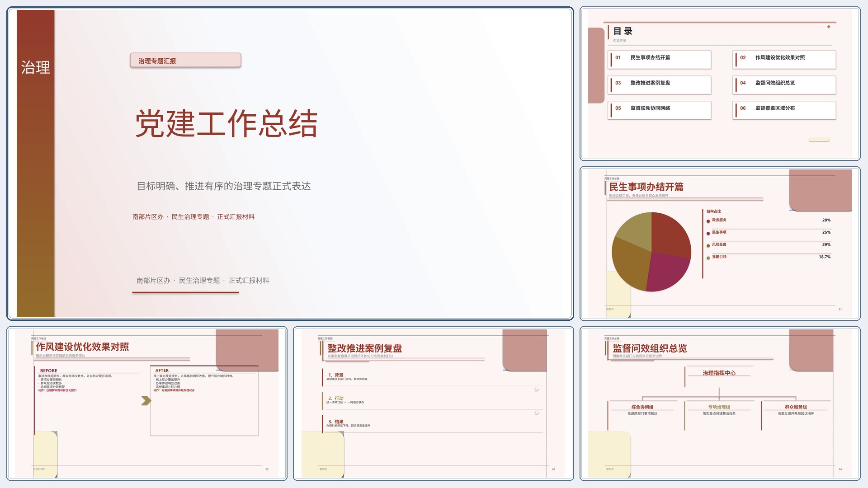The image size is (868, 488).
Task: Click the 3. 结果 step heading
Action: click(336, 422)
